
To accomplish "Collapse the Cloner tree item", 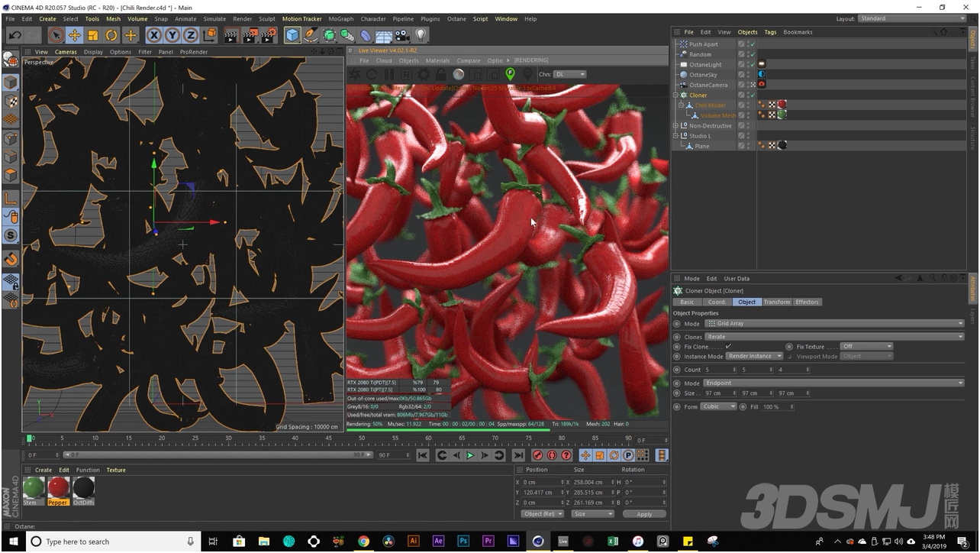I will point(675,95).
